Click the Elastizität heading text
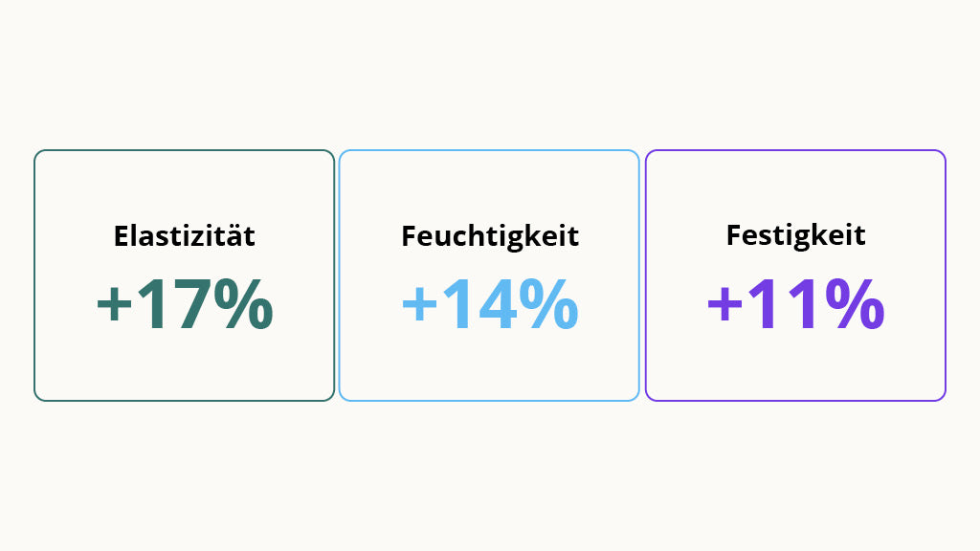Image resolution: width=980 pixels, height=551 pixels. (x=185, y=235)
